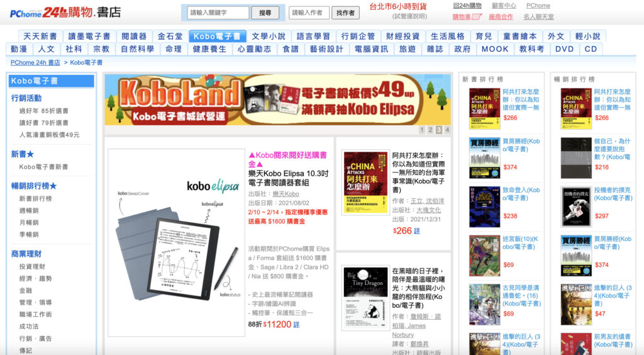The height and width of the screenshot is (355, 644).
Task: Open 做自己，為什麼還要說抱歉 title in 暢銷排行榜
Action: click(x=612, y=149)
